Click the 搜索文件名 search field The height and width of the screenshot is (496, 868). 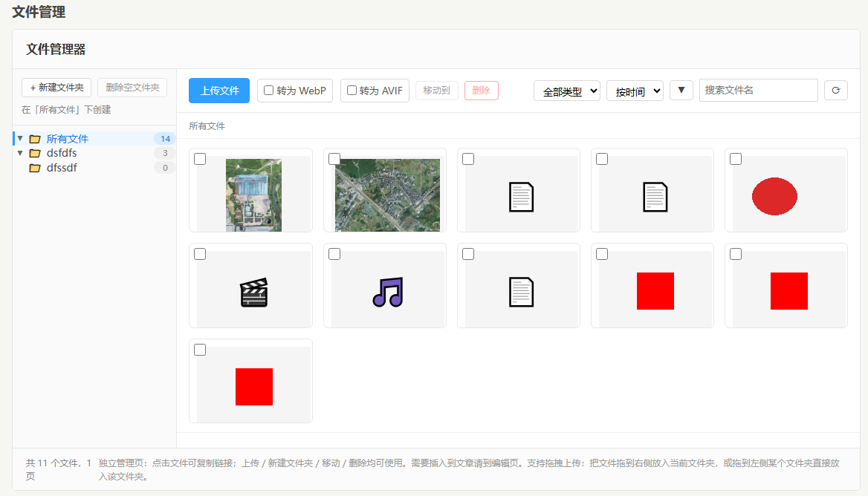[759, 90]
